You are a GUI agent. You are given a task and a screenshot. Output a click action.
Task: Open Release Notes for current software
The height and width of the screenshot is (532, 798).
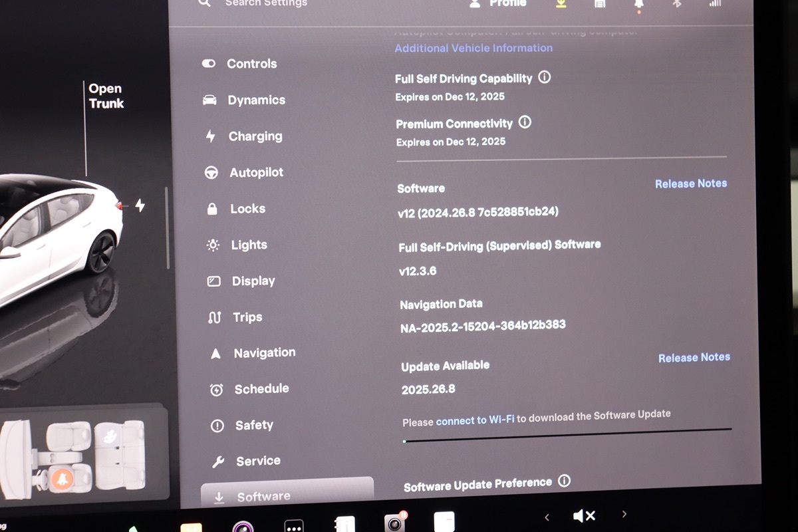pyautogui.click(x=691, y=184)
